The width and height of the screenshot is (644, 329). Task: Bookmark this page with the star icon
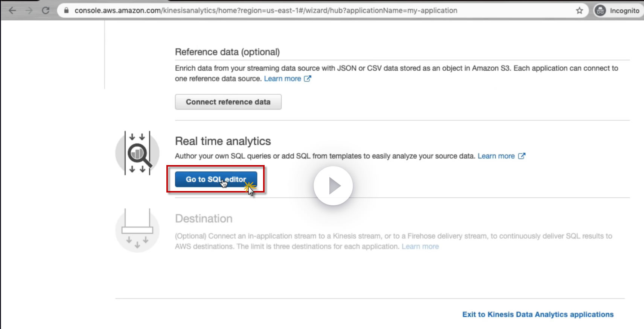pyautogui.click(x=579, y=11)
